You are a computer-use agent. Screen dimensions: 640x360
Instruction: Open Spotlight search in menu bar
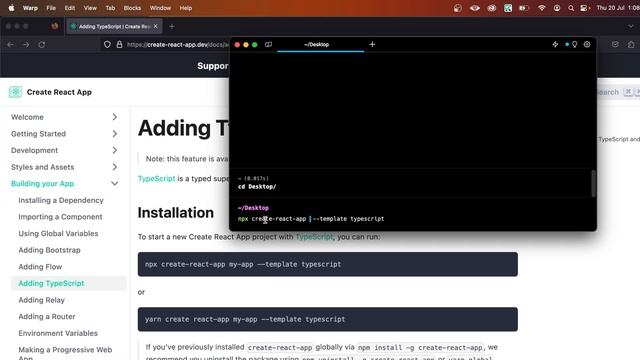click(x=571, y=8)
